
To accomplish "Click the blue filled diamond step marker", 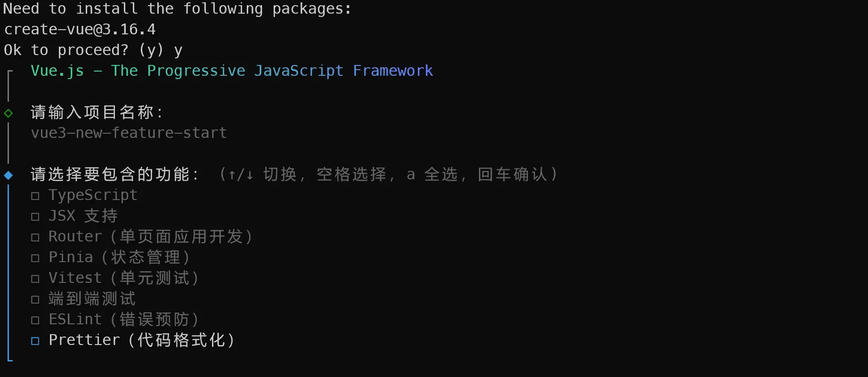I will (8, 175).
